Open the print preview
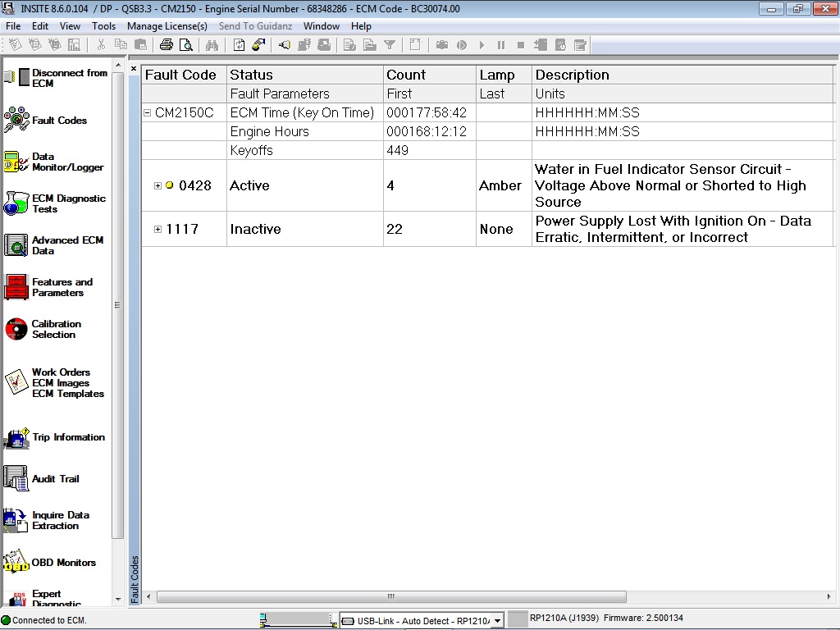Viewport: 840px width, 630px height. pyautogui.click(x=186, y=45)
